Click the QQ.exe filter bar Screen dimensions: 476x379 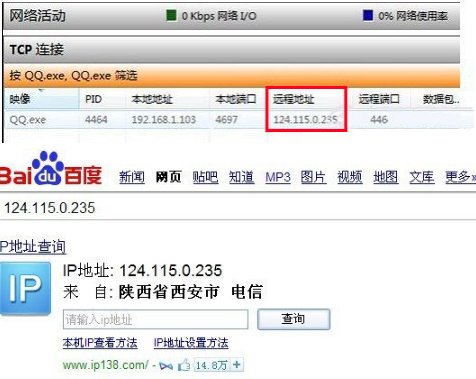tap(232, 75)
